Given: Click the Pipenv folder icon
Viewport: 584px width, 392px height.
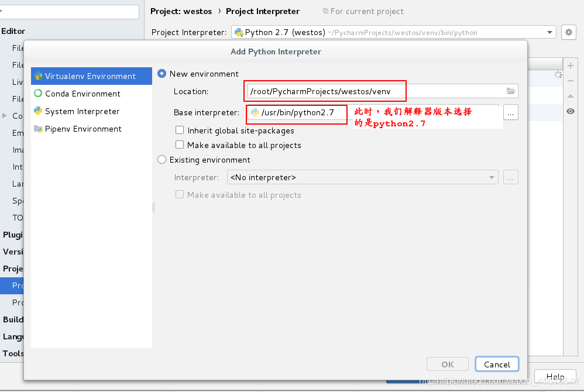Looking at the screenshot, I should tap(38, 129).
